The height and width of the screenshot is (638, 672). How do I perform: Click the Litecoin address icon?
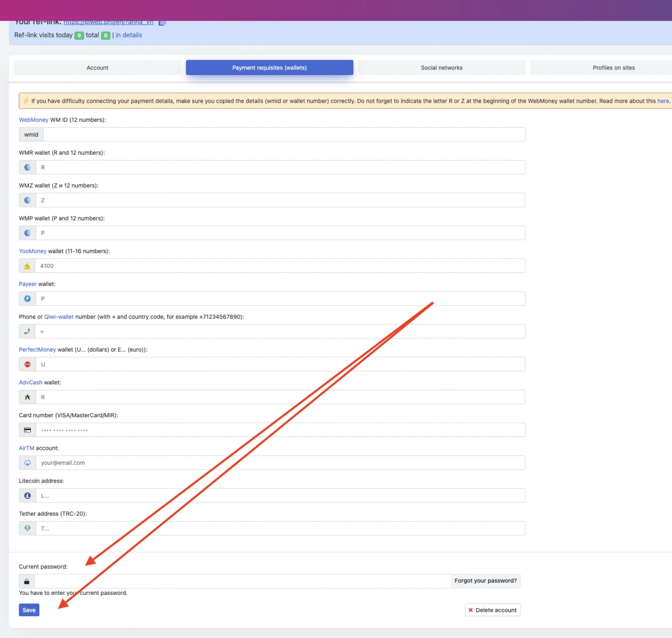(x=27, y=496)
